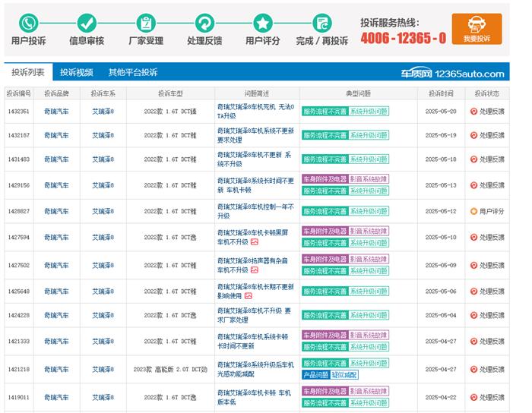Click 用户评分 status icon for complaint 1428827
This screenshot has height=413, width=532.
click(x=473, y=211)
